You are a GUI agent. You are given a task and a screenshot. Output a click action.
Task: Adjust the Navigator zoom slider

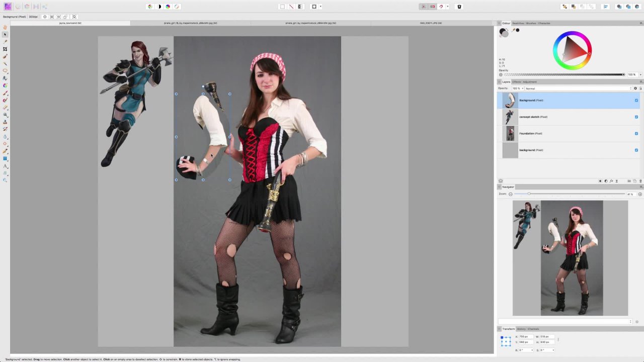coord(569,194)
